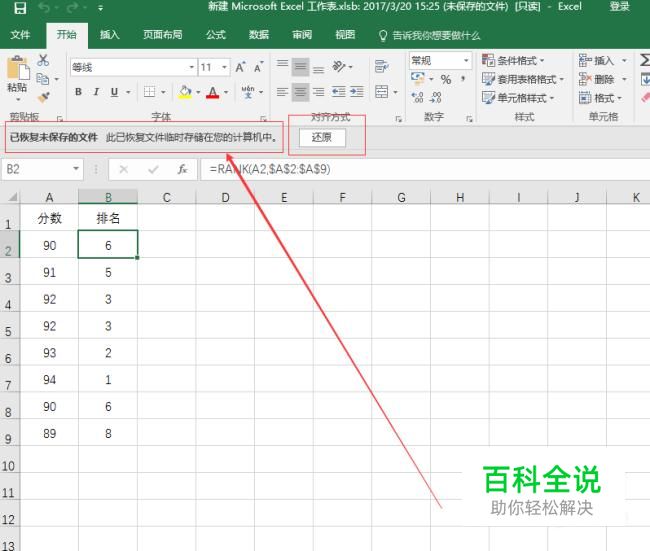Align text to top icon
This screenshot has height=551, width=650.
point(282,66)
